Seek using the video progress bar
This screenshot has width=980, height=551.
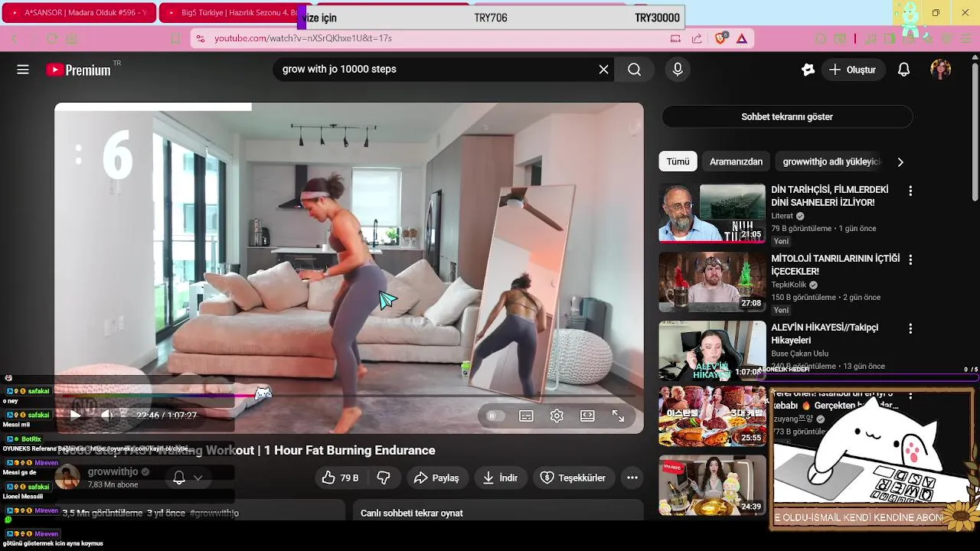tap(348, 396)
